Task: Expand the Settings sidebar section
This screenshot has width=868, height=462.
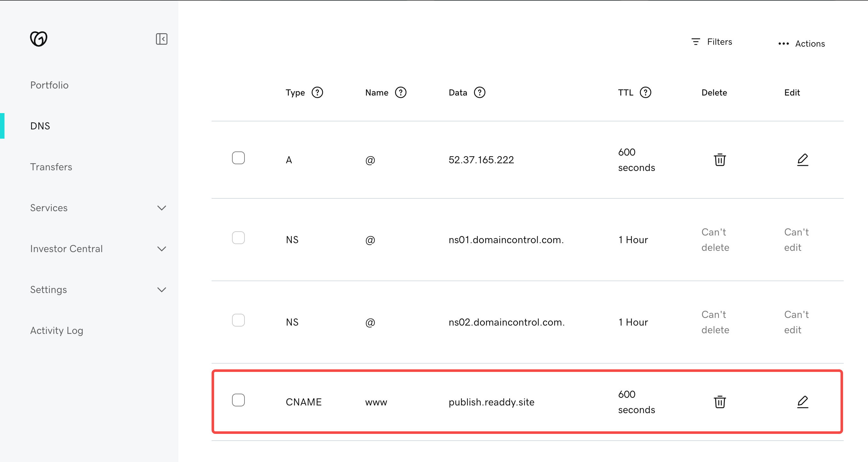Action: (x=161, y=290)
